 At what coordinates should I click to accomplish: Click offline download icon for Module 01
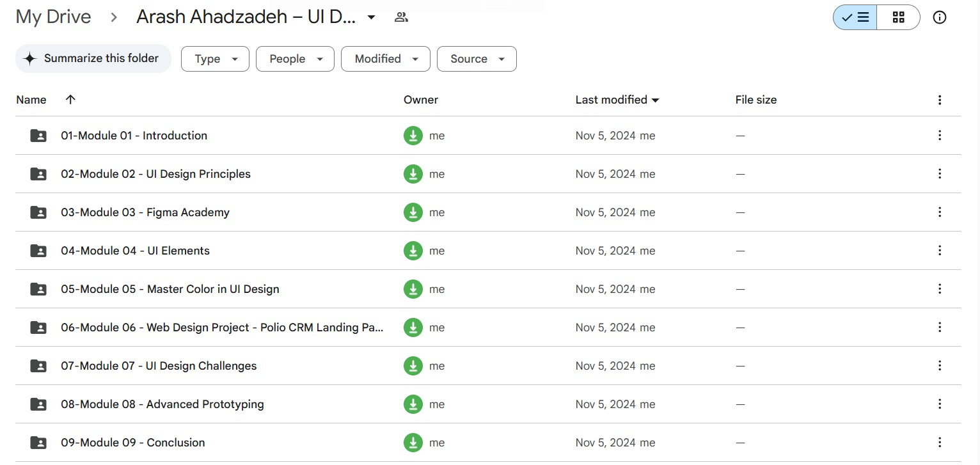[x=413, y=136]
